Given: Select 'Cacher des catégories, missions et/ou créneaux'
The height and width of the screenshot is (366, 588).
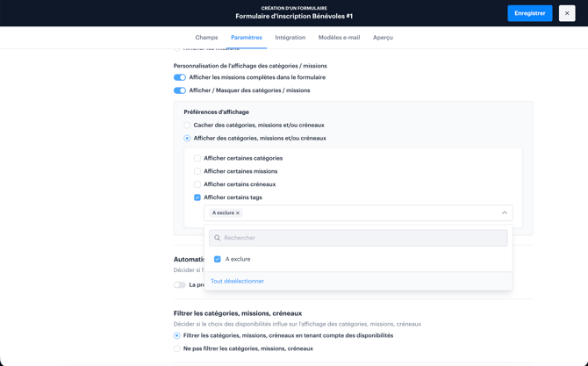Looking at the screenshot, I should (x=187, y=126).
